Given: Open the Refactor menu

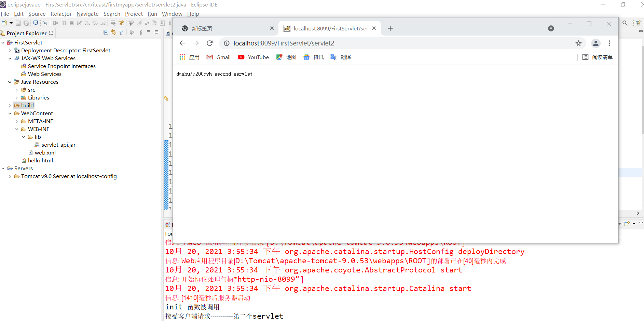Looking at the screenshot, I should click(x=61, y=14).
